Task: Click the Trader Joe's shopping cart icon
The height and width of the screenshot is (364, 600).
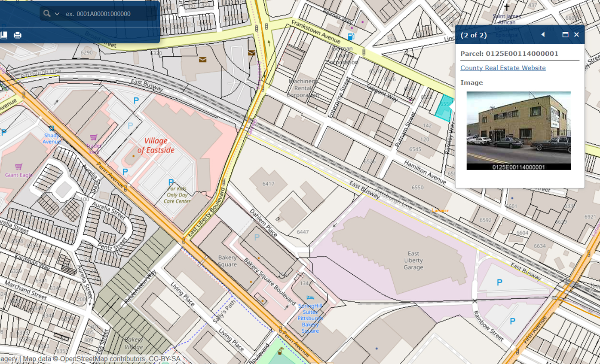Action: [x=93, y=137]
